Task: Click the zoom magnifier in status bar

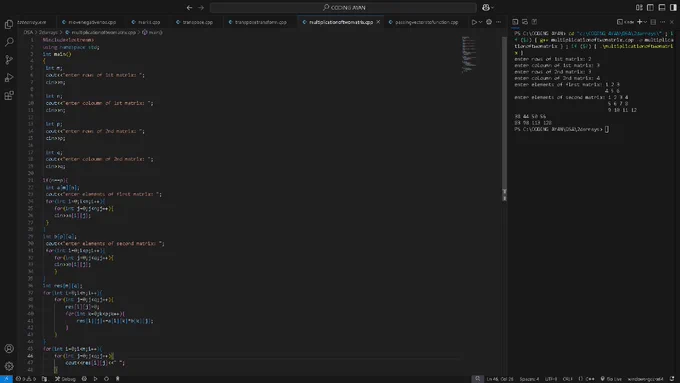Action: click(477, 379)
